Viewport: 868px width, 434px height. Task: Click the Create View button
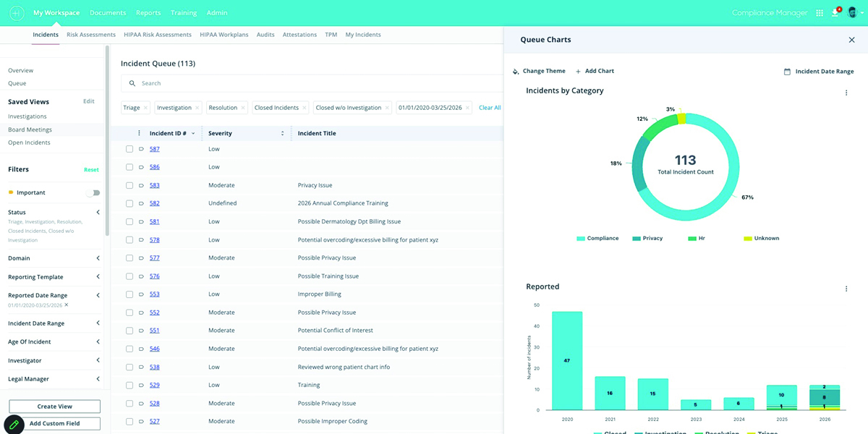55,407
